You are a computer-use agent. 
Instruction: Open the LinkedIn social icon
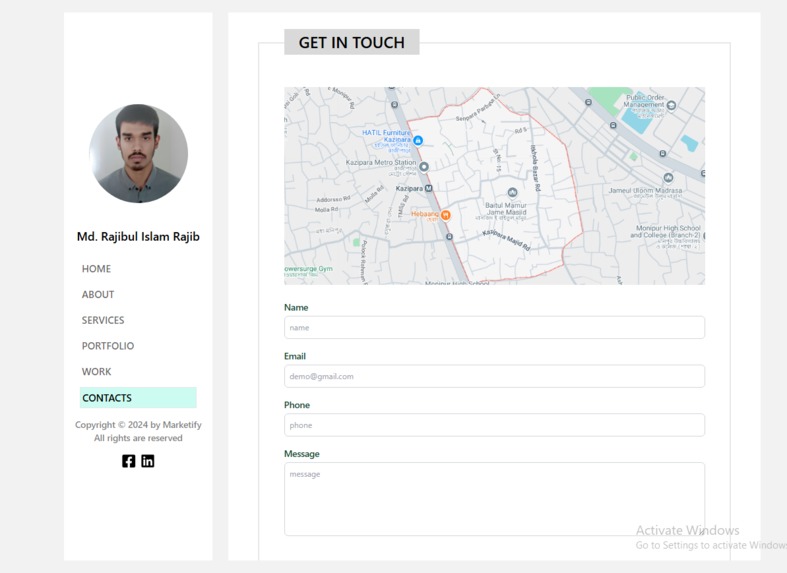pyautogui.click(x=148, y=461)
